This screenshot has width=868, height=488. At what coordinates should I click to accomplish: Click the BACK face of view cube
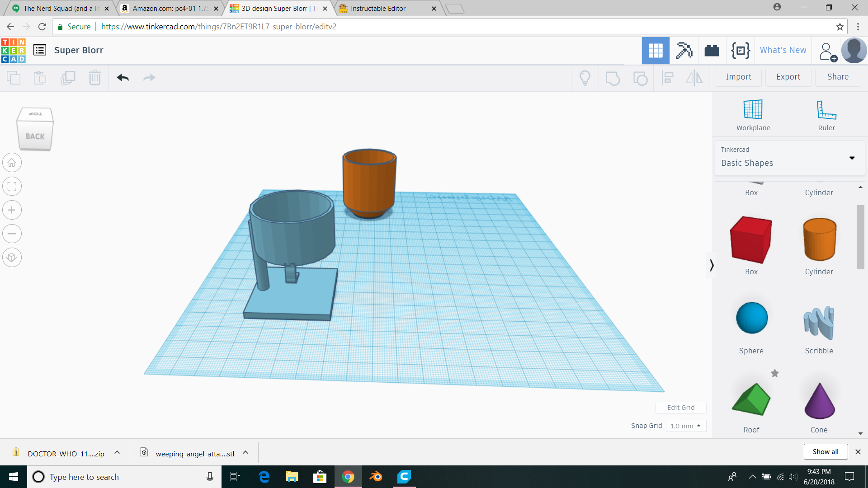point(35,136)
